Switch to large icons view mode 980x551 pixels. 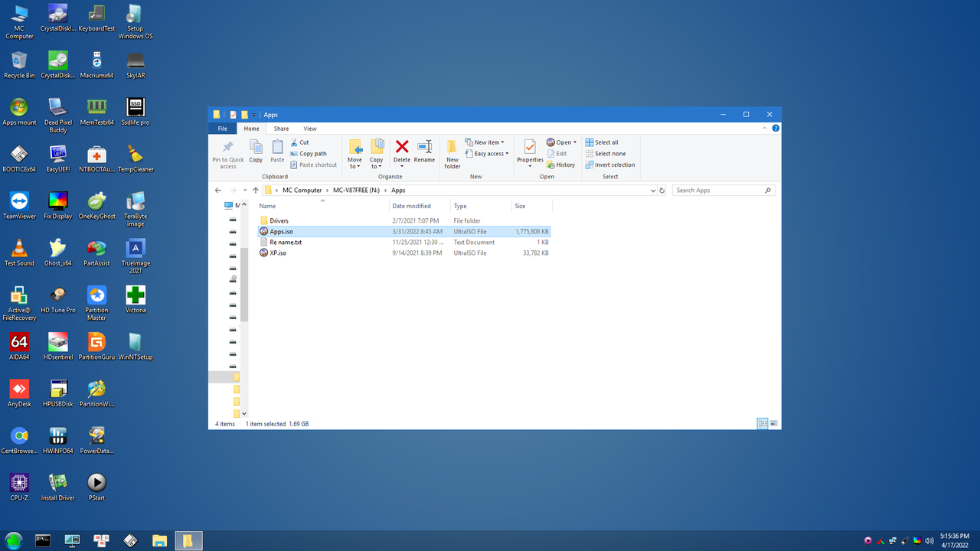coord(774,423)
